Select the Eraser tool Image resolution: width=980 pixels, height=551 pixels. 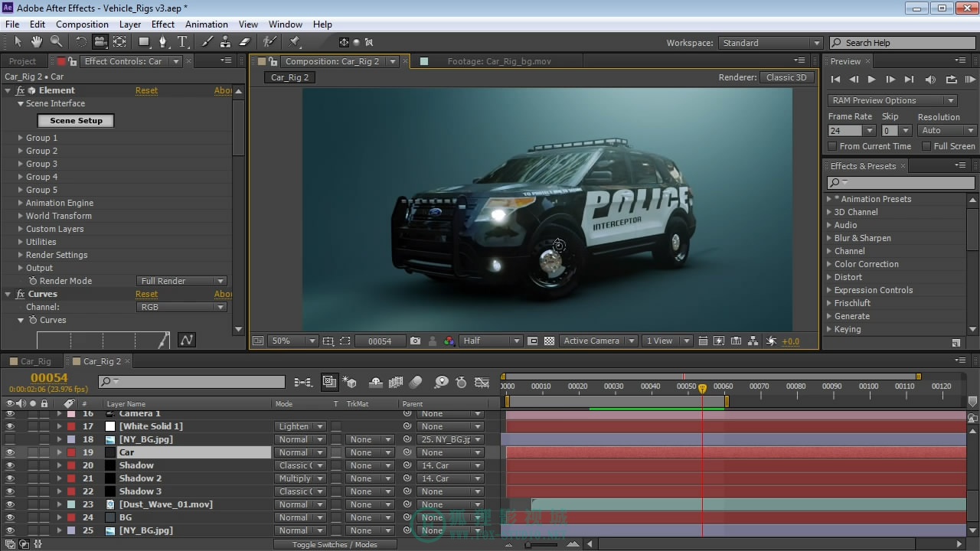click(245, 42)
